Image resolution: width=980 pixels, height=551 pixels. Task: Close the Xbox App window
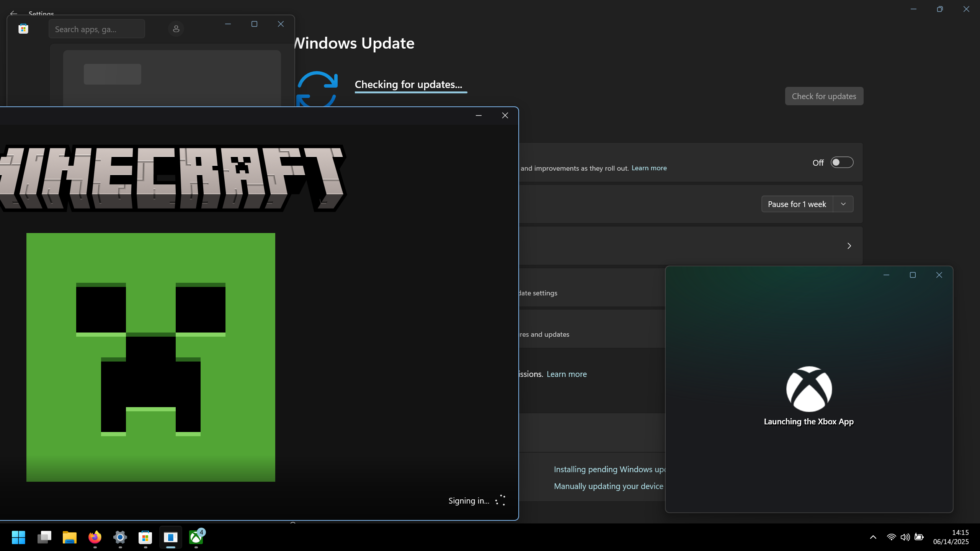click(939, 275)
